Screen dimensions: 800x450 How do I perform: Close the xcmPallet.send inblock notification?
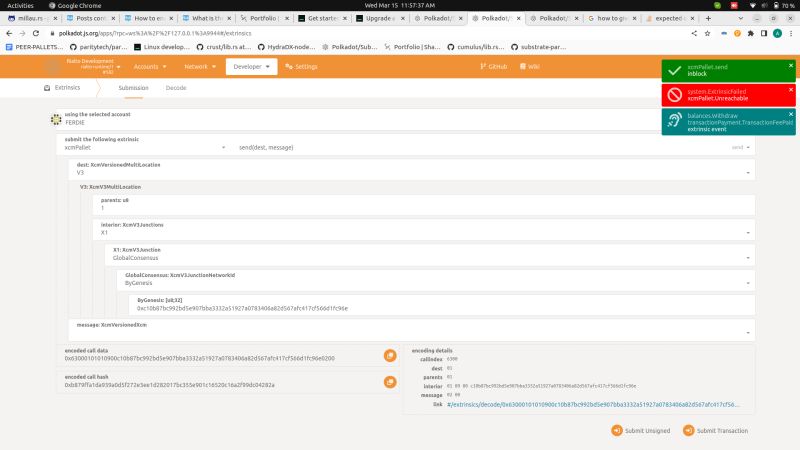[x=791, y=65]
